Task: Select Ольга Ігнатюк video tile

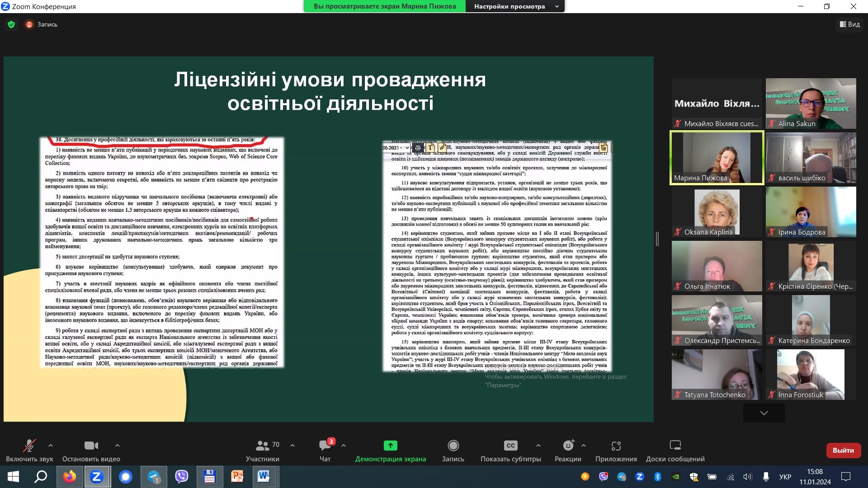Action: click(x=717, y=266)
